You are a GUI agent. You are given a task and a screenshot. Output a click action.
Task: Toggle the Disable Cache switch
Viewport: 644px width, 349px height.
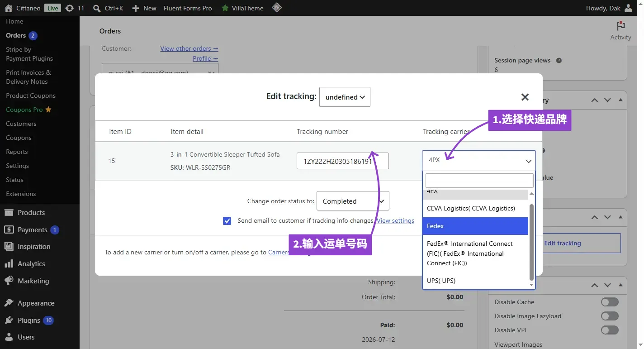(x=610, y=302)
